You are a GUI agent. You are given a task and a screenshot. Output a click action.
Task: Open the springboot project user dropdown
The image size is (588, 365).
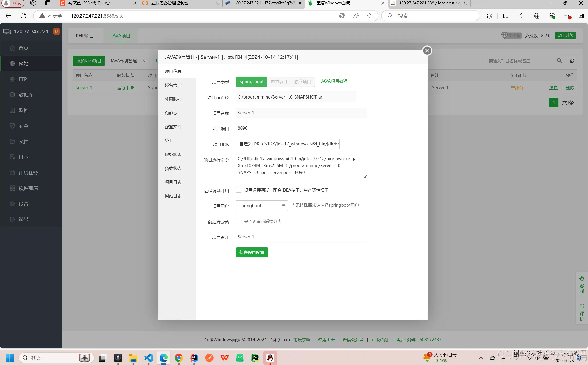[261, 206]
